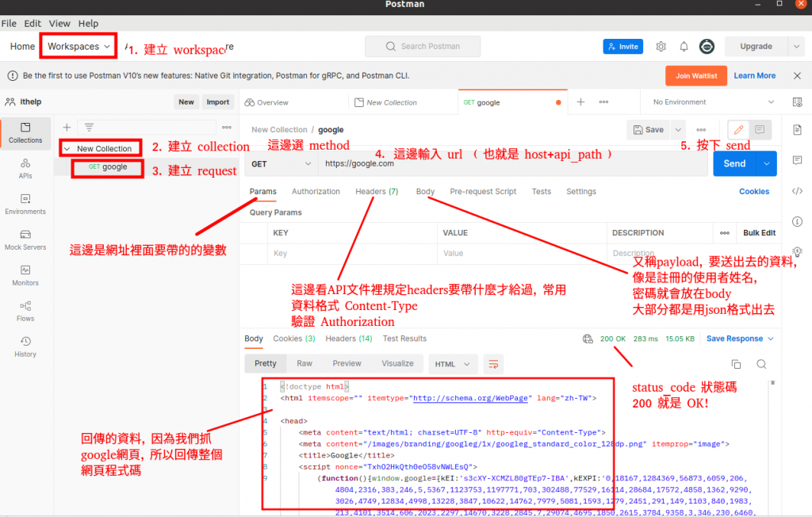812x517 pixels.
Task: Search within the response body
Action: point(761,364)
